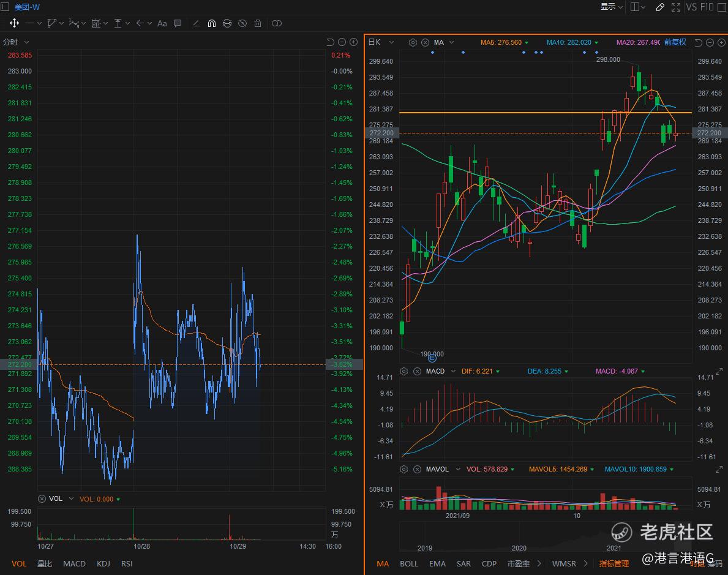Open MACD indicator settings gear
The height and width of the screenshot is (575, 728).
click(403, 371)
